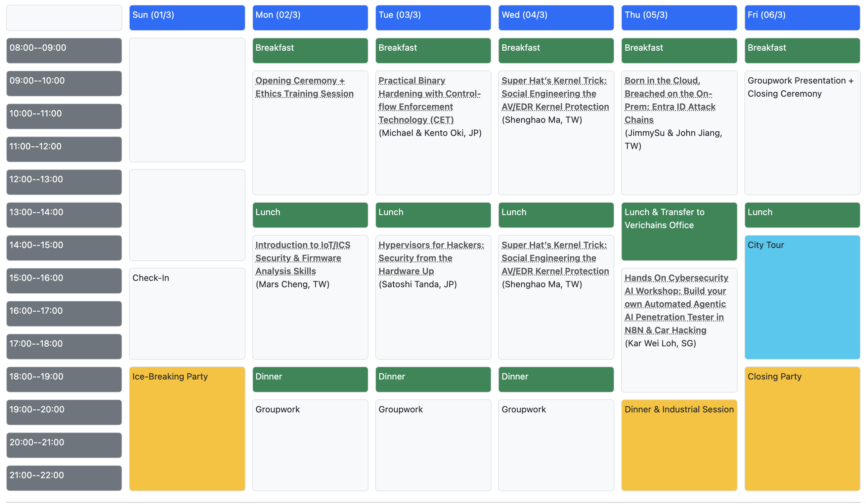Click the 21:00--22:00 time slot label

point(64,478)
